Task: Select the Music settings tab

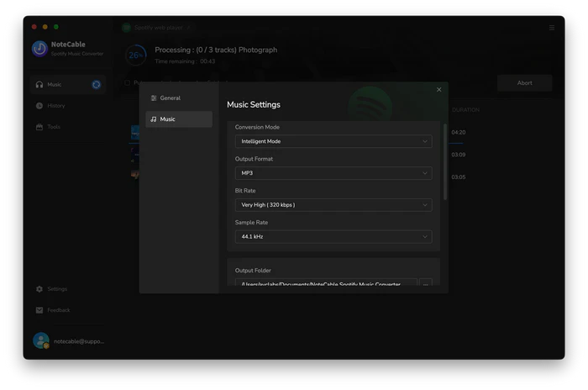Action: (x=179, y=119)
